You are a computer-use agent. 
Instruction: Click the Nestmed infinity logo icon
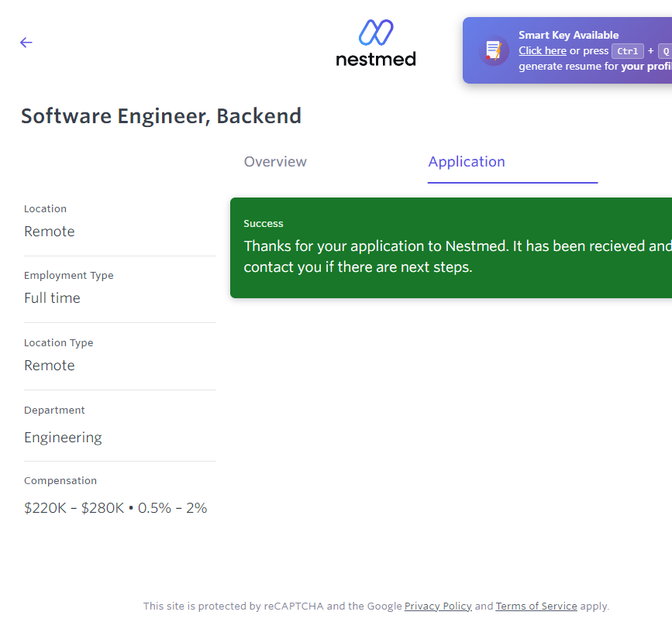coord(376,33)
